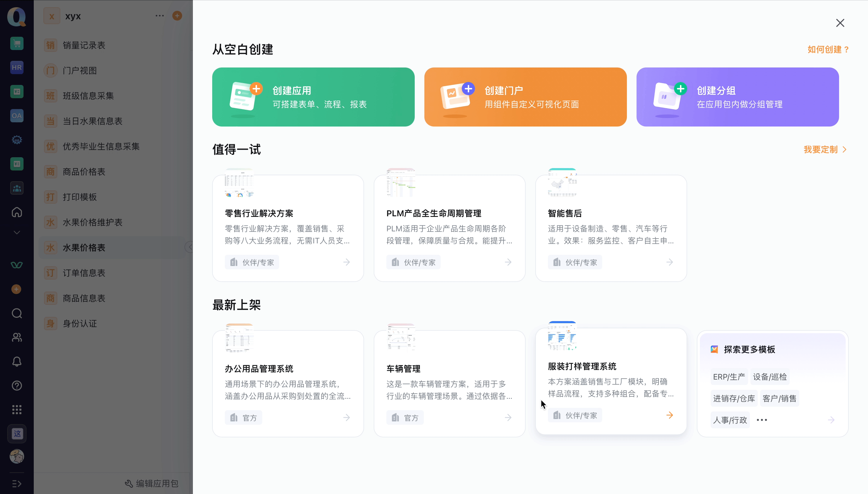Select the 进销存/仓库 template category tag
The width and height of the screenshot is (868, 494).
(734, 399)
